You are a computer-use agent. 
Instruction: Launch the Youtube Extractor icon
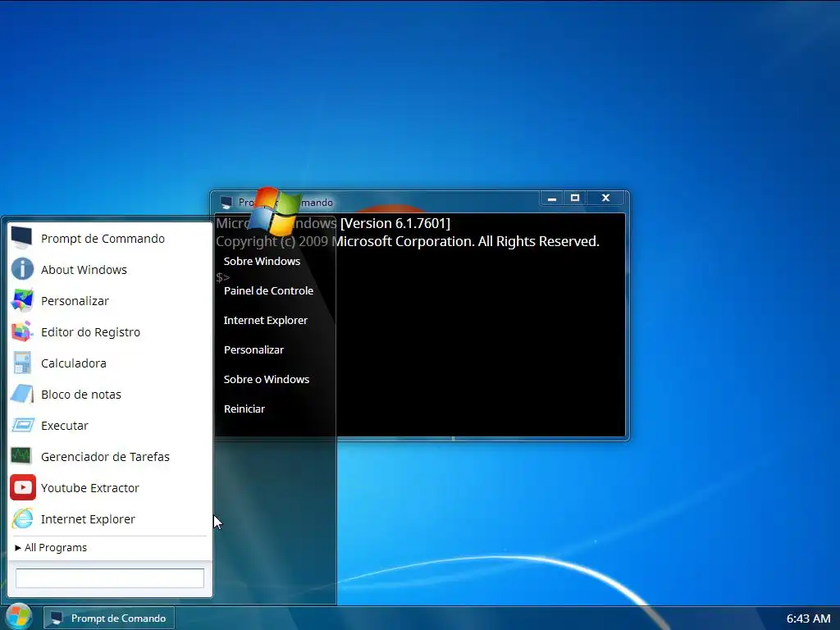22,487
